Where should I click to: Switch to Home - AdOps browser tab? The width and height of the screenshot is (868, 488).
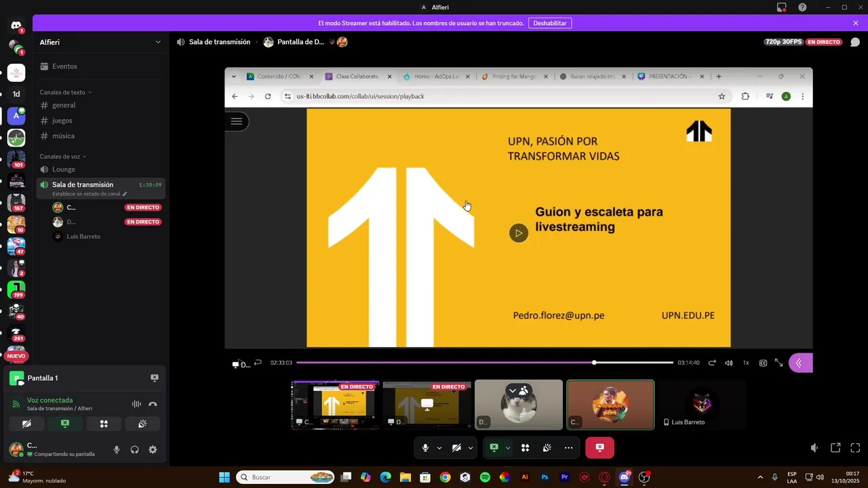(x=435, y=77)
